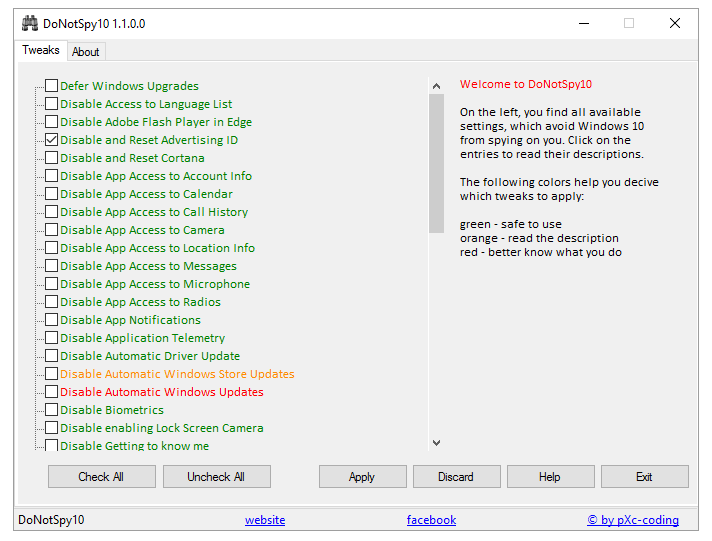712x541 pixels.
Task: Click the Uncheck All button
Action: (x=217, y=476)
